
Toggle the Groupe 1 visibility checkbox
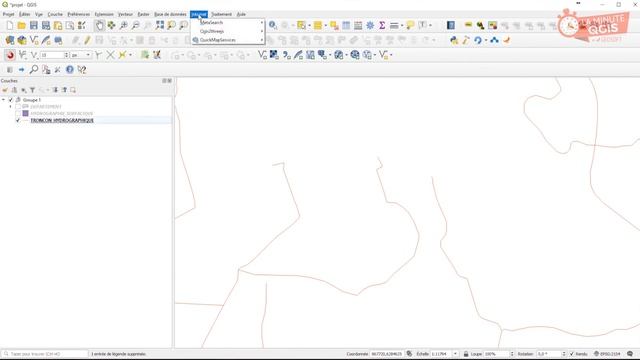(11, 100)
